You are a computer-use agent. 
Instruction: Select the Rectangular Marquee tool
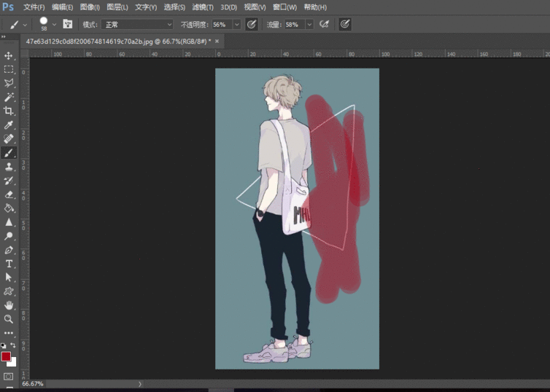click(x=9, y=69)
